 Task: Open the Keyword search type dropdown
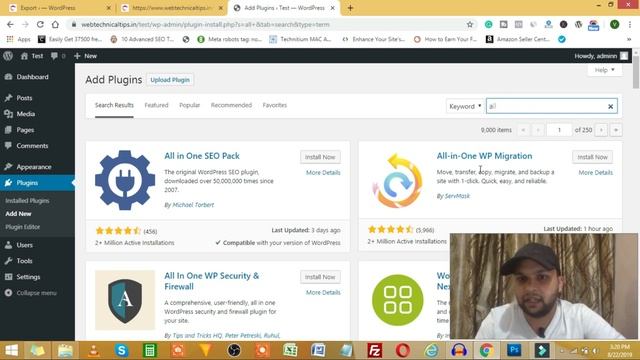pyautogui.click(x=465, y=106)
